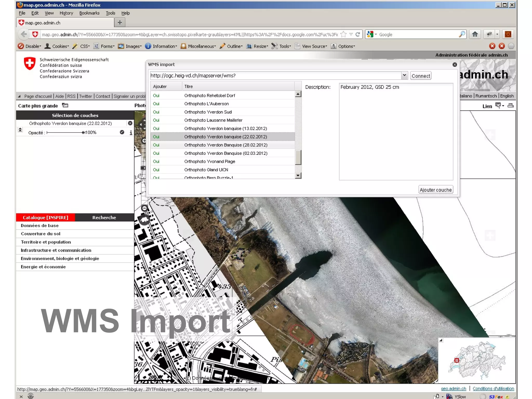
Task: Collapse the overview map with its corner arrow
Action: [441, 340]
